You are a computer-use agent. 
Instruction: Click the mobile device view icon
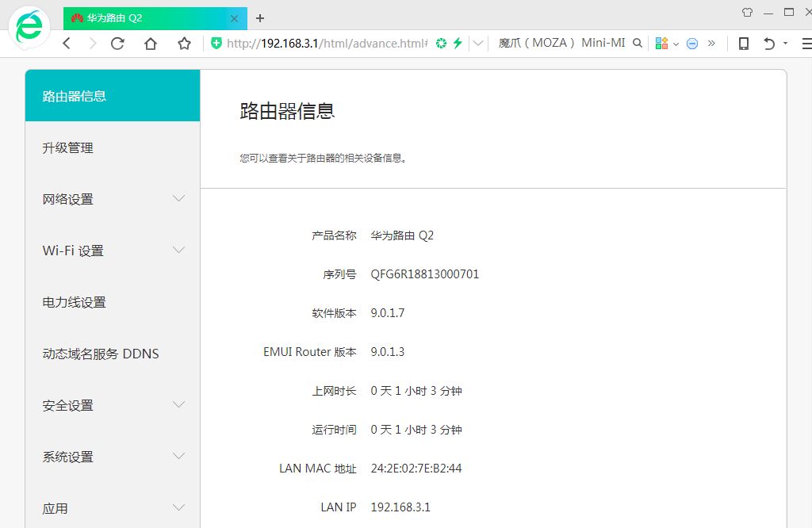click(x=744, y=44)
